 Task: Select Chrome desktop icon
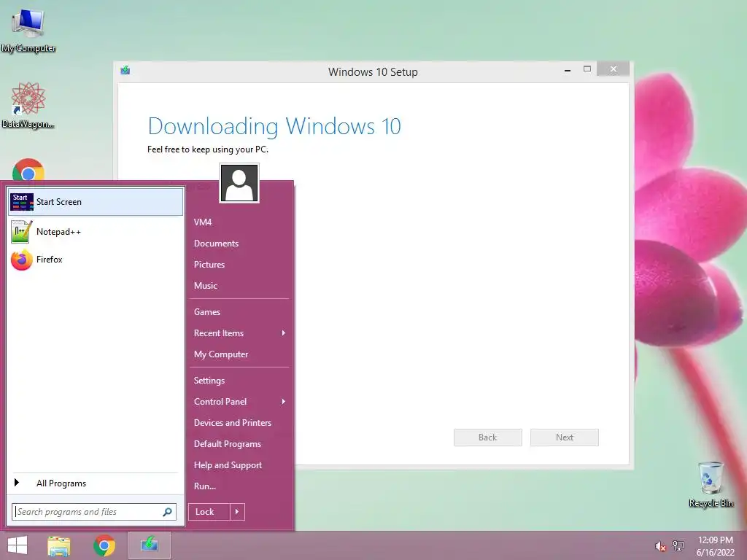pos(28,171)
